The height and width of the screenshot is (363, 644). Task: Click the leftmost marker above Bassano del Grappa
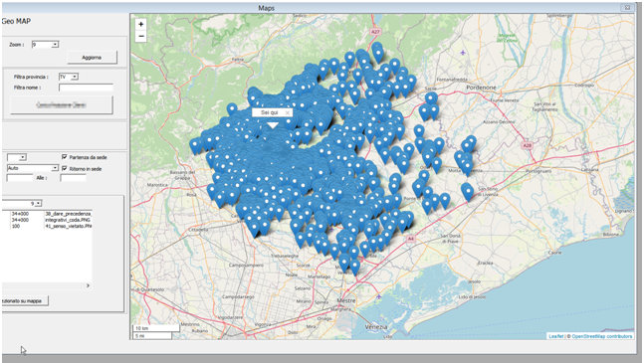195,145
